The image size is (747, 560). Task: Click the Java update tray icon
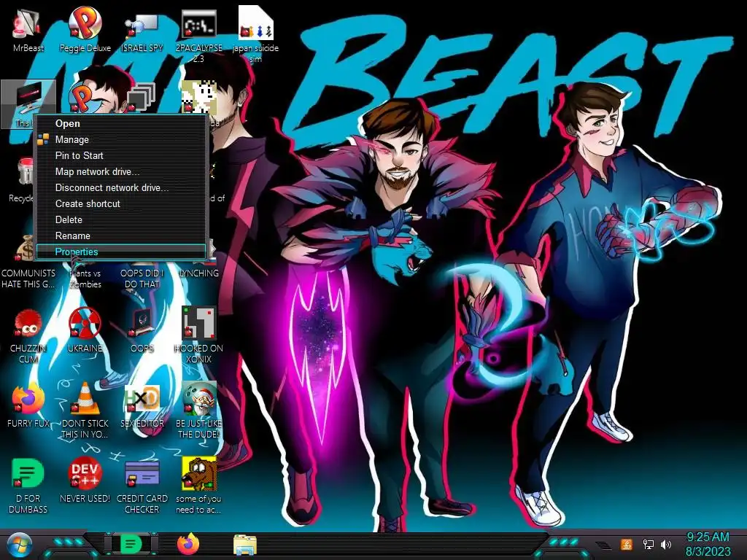click(x=627, y=544)
